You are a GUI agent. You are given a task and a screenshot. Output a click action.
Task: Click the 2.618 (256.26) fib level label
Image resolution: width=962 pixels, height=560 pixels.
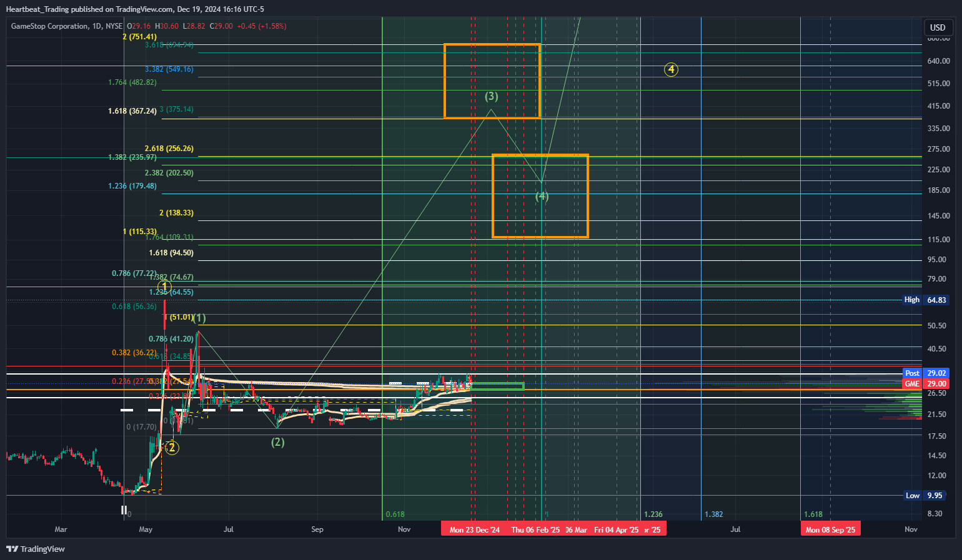click(169, 149)
